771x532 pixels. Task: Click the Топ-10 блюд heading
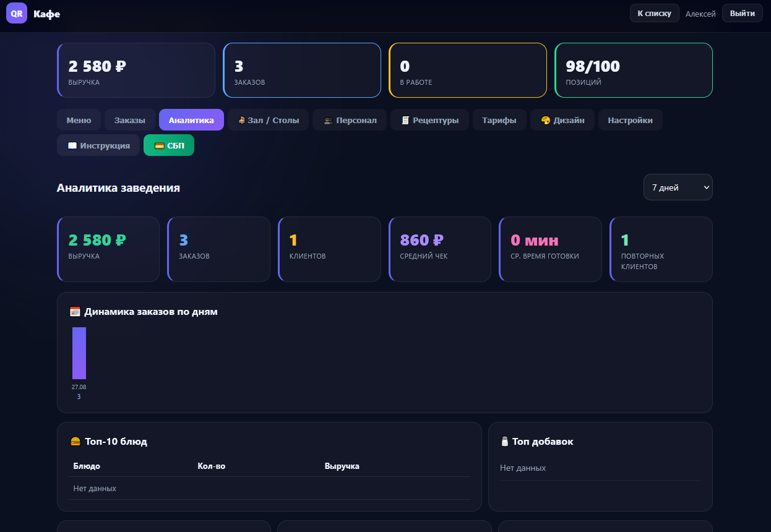[116, 442]
